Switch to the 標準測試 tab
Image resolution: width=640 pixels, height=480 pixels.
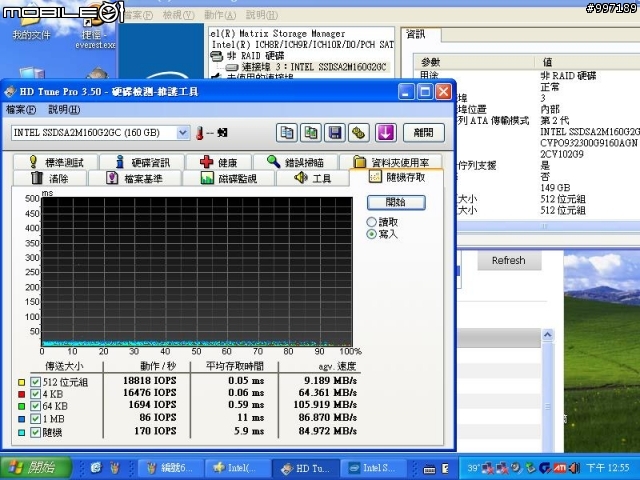(56, 162)
